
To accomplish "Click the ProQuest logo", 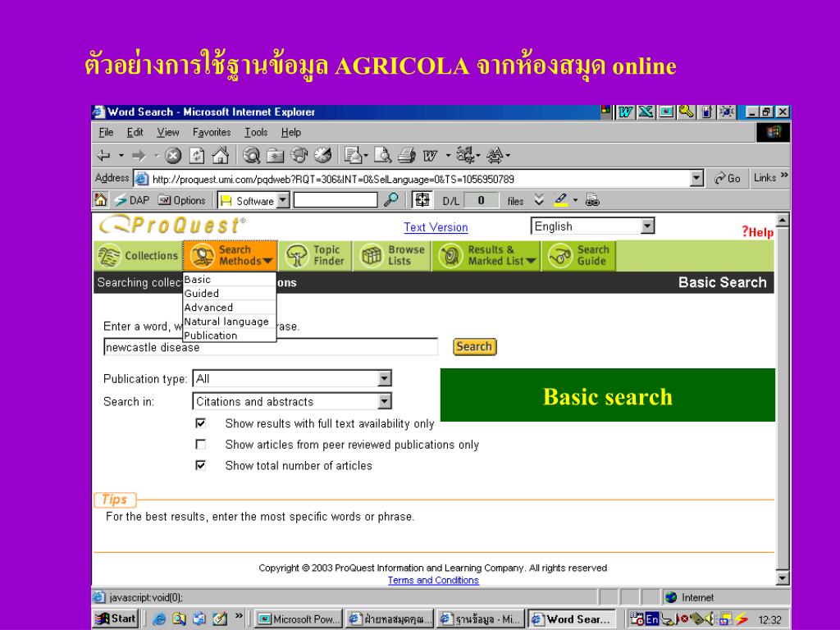I will (x=172, y=226).
